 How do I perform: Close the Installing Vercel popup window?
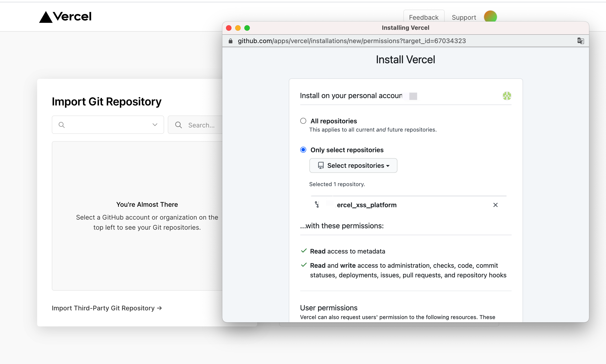coord(229,28)
